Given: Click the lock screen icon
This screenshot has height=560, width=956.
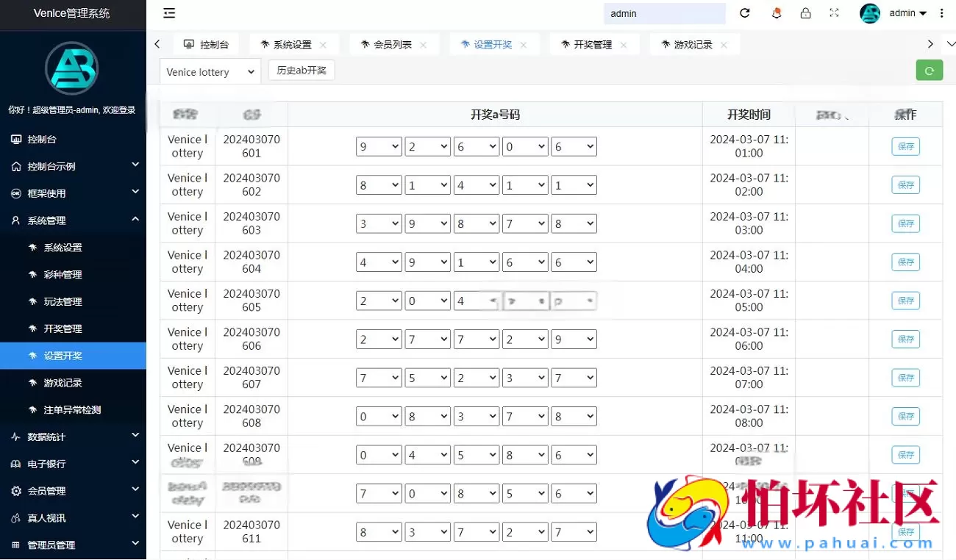Looking at the screenshot, I should coord(805,12).
